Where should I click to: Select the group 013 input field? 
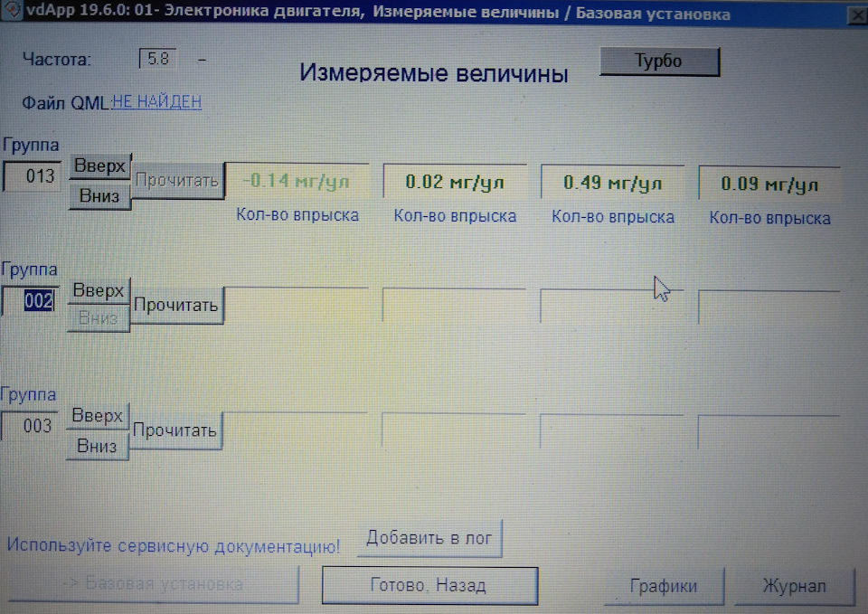point(30,177)
